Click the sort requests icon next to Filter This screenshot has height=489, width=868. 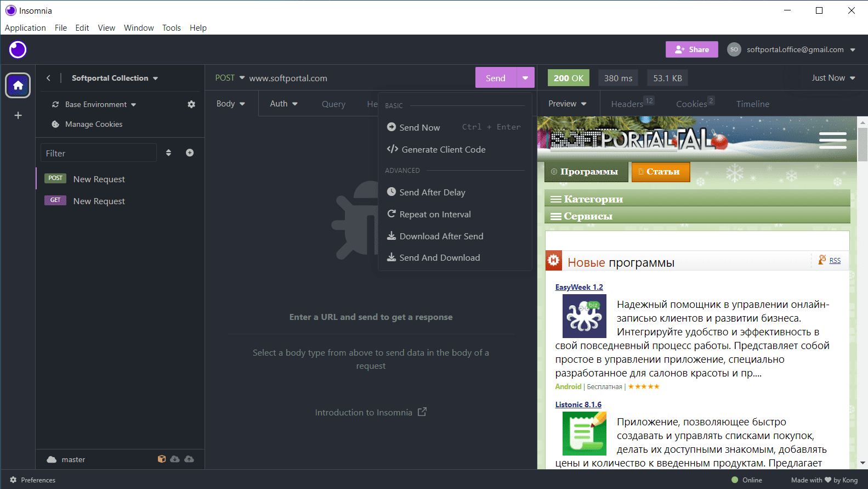(168, 153)
